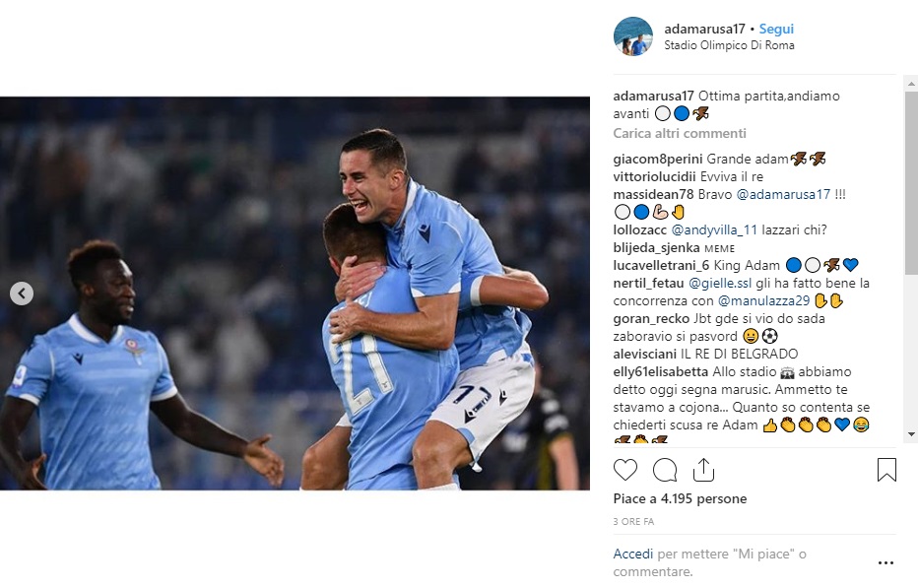This screenshot has height=588, width=918.
Task: Open the @gielle.ssl mention link
Action: coord(720,283)
